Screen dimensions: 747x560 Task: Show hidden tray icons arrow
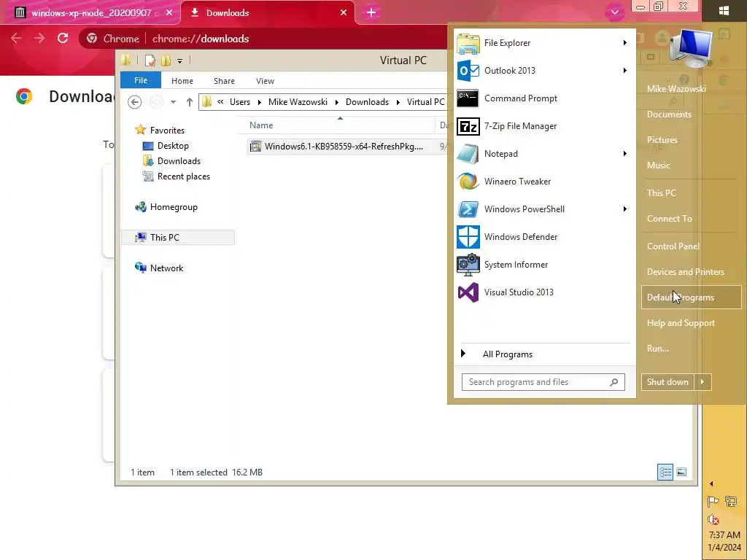pyautogui.click(x=711, y=484)
